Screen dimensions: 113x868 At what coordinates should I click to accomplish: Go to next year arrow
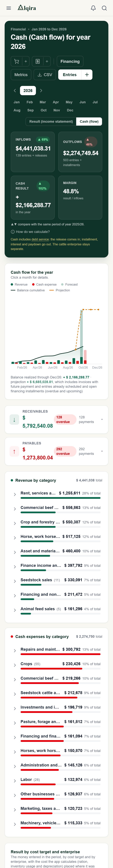41,91
